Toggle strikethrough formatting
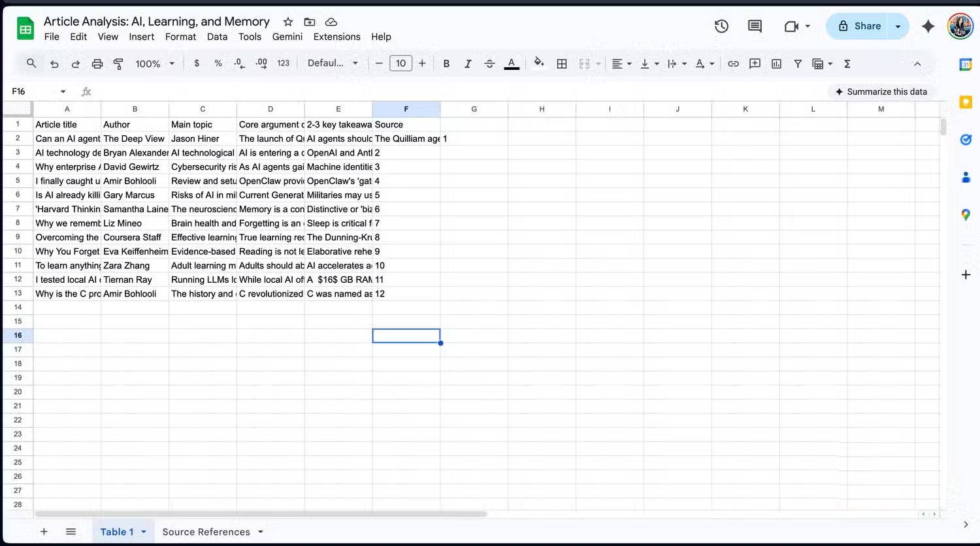The width and height of the screenshot is (980, 546). point(489,63)
